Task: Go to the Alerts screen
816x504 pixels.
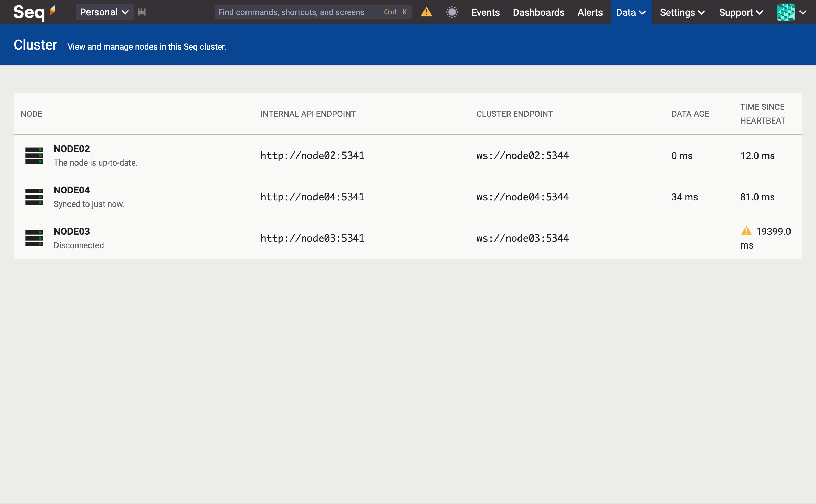Action: coord(590,12)
